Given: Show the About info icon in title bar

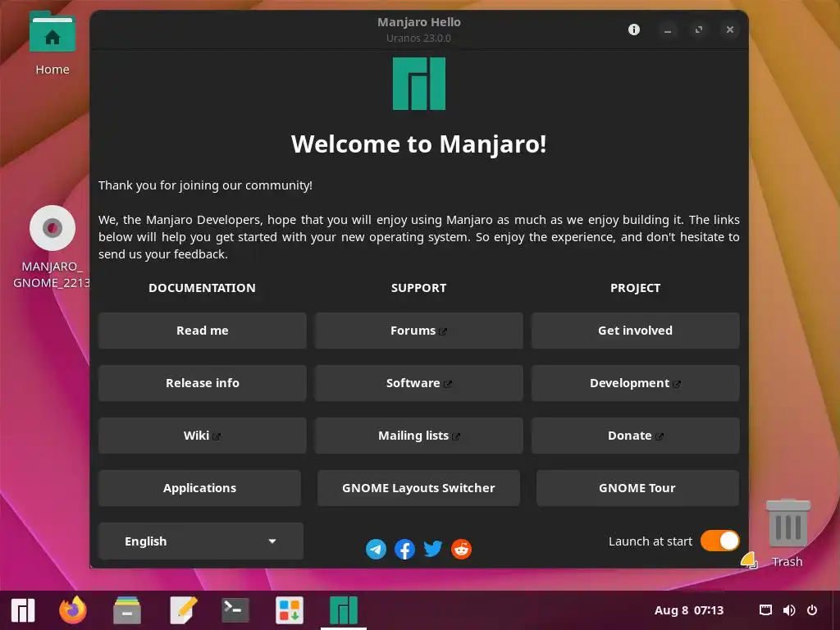Looking at the screenshot, I should (634, 30).
